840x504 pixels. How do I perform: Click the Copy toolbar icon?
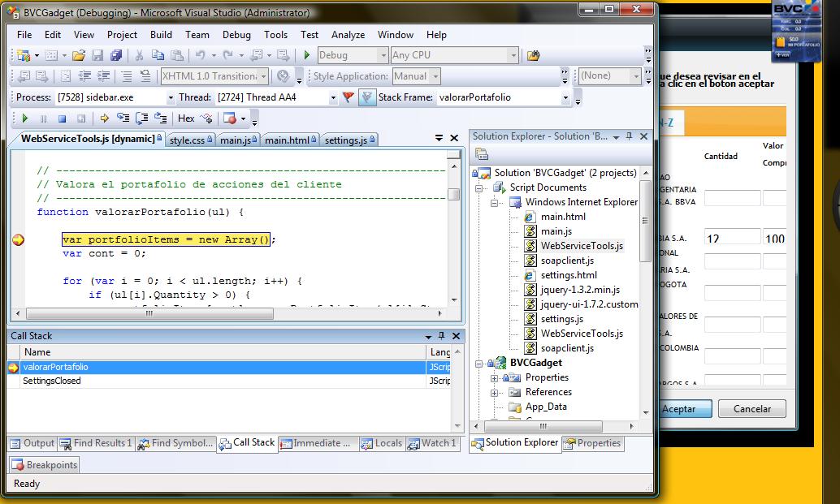(x=158, y=55)
